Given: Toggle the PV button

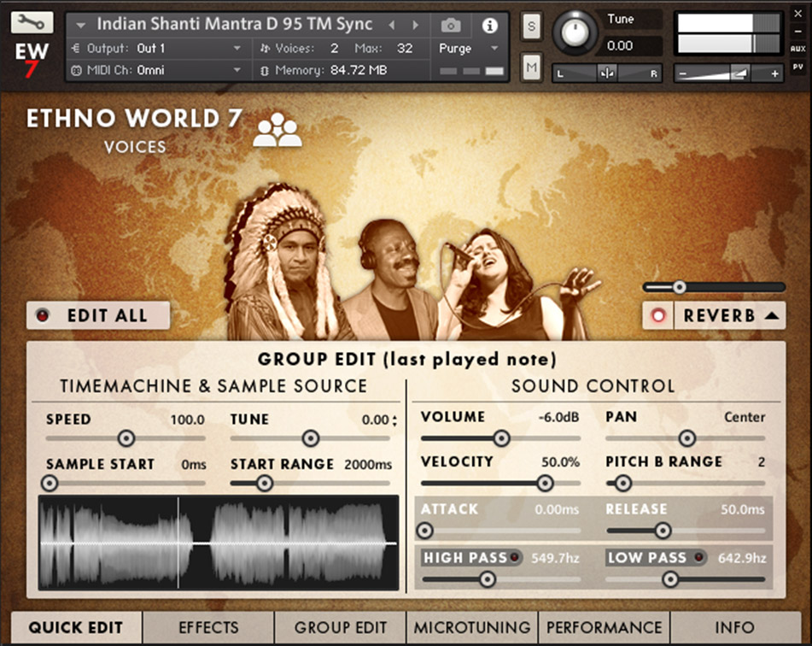Looking at the screenshot, I should coord(798,67).
